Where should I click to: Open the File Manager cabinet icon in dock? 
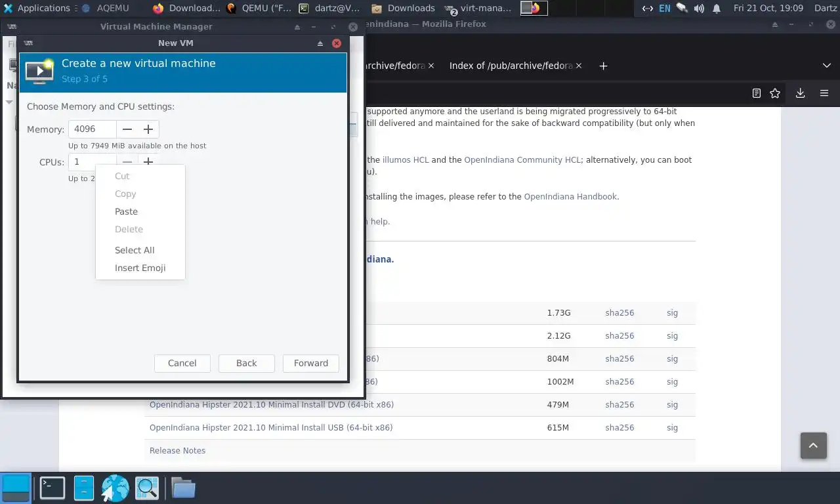pos(83,488)
